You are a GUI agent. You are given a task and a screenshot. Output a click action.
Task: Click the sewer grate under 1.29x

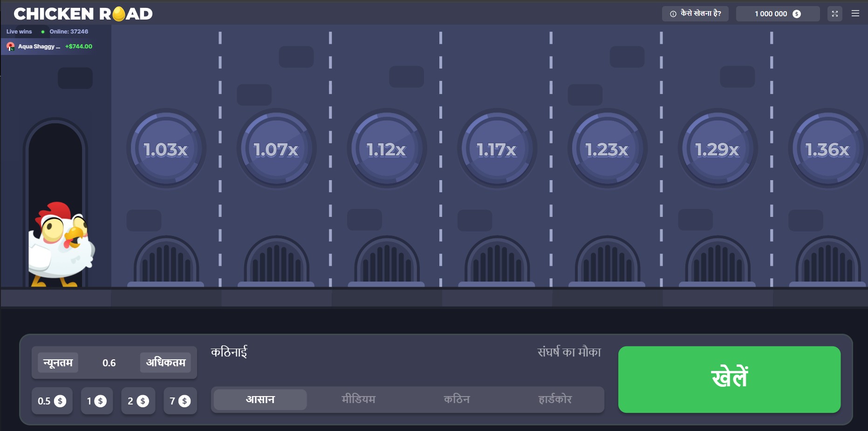click(x=718, y=261)
